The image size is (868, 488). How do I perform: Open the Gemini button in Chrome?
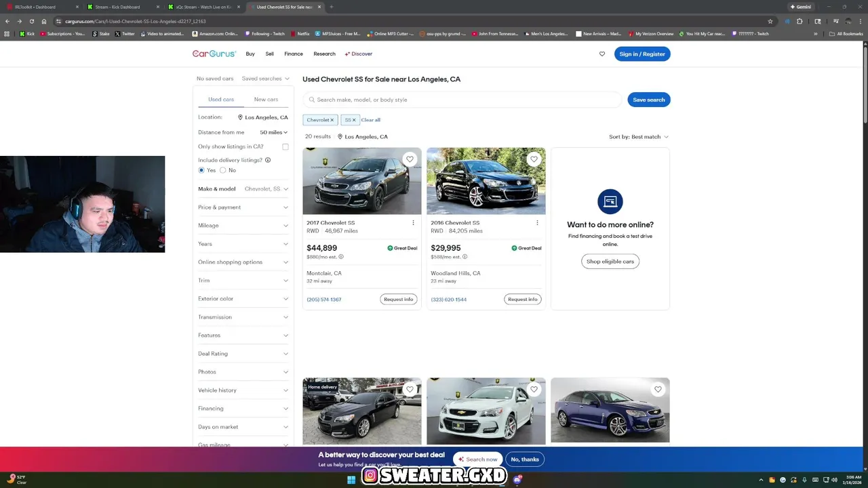(801, 7)
